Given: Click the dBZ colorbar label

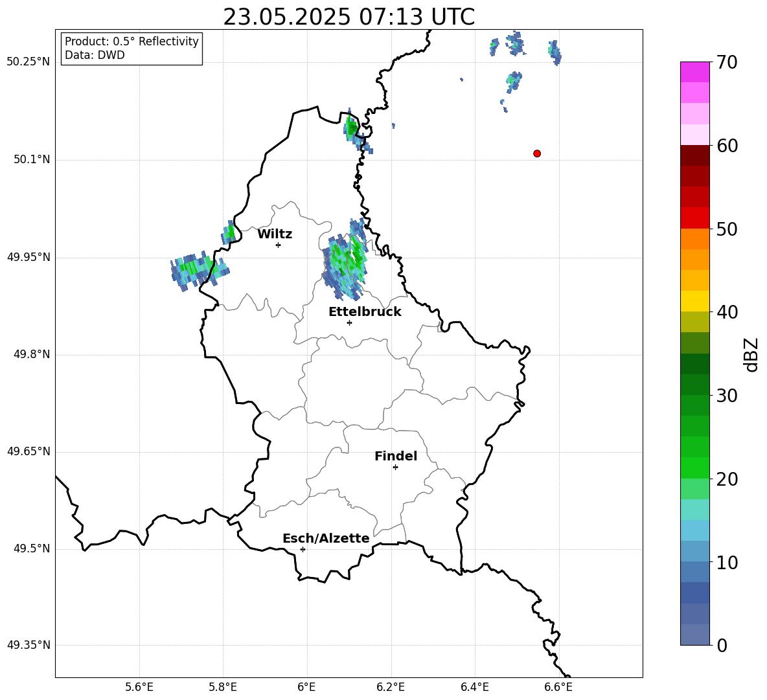Looking at the screenshot, I should [752, 354].
